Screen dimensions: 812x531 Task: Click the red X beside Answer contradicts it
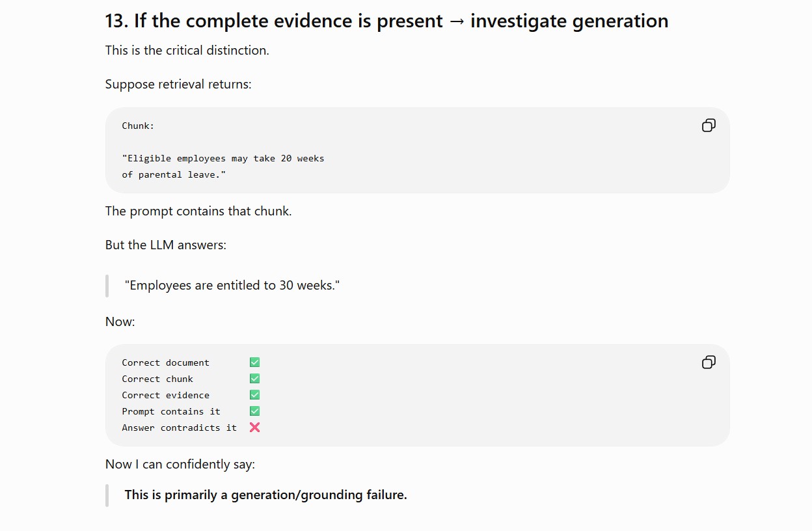coord(254,428)
